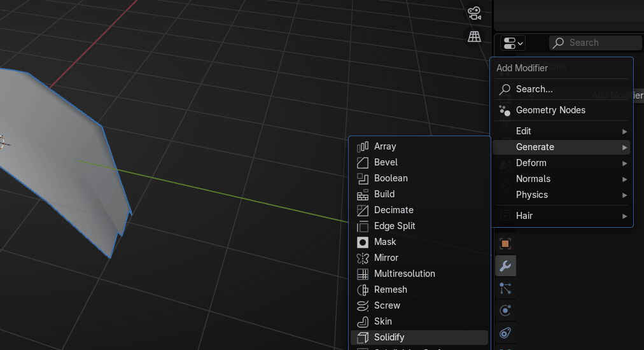Add a Mirror modifier

(x=386, y=258)
